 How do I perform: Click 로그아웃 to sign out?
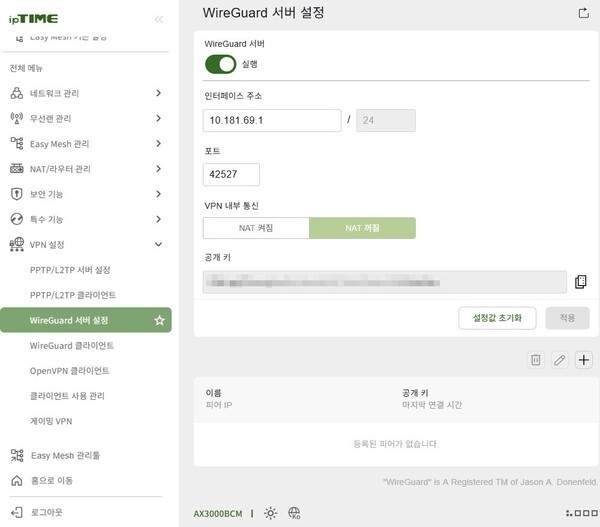click(48, 511)
